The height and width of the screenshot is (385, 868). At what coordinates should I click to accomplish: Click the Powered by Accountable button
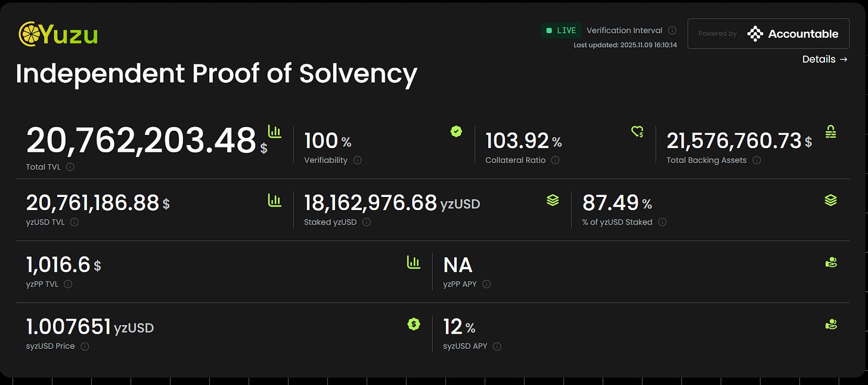768,34
